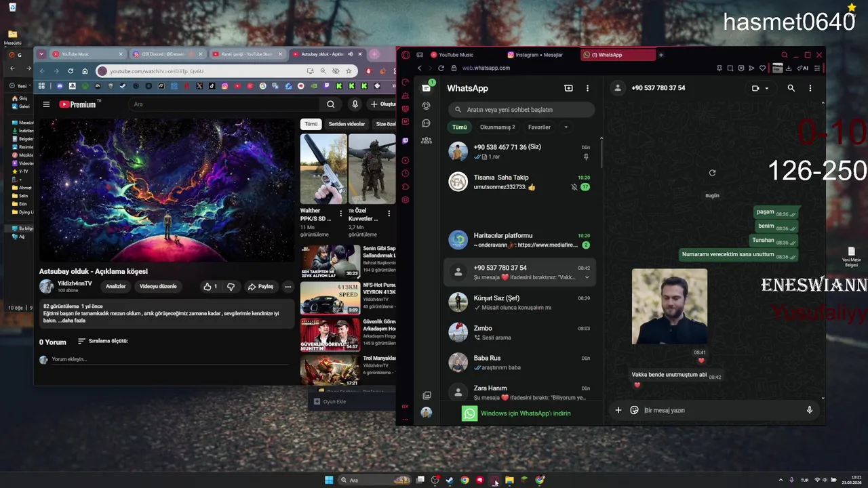Screen dimensions: 868x488
Task: Click YouTube search magnifier button
Action: [x=330, y=104]
